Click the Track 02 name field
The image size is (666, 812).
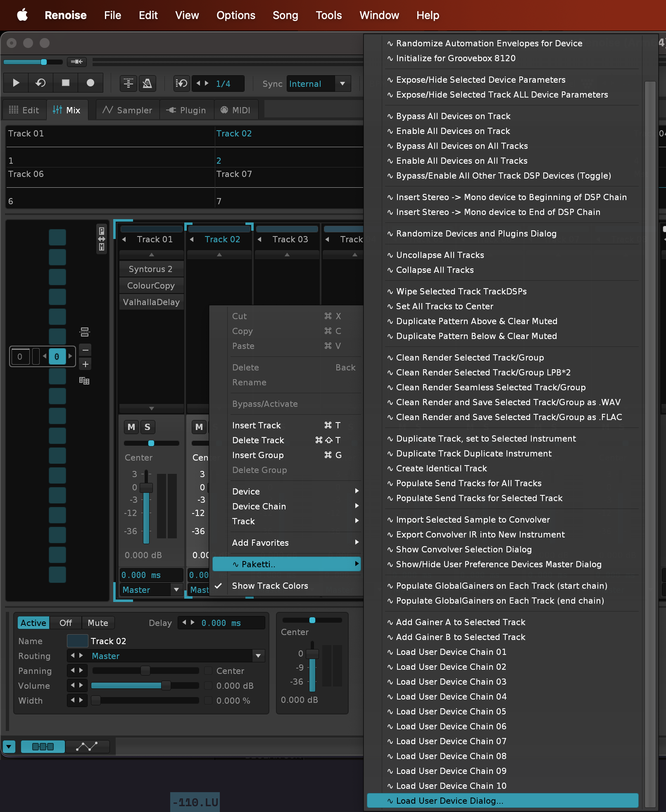(x=108, y=641)
